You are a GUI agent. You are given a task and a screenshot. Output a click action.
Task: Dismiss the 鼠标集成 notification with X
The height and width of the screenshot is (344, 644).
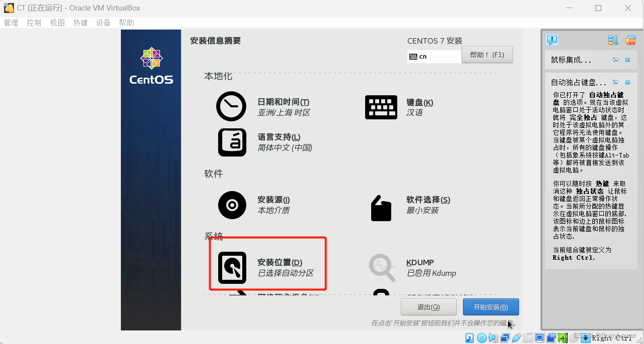click(x=627, y=60)
